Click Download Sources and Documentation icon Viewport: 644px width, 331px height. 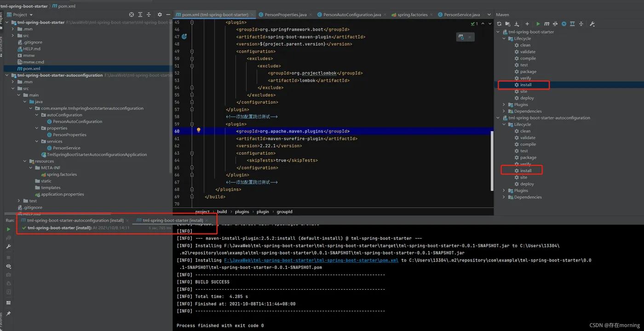click(517, 24)
